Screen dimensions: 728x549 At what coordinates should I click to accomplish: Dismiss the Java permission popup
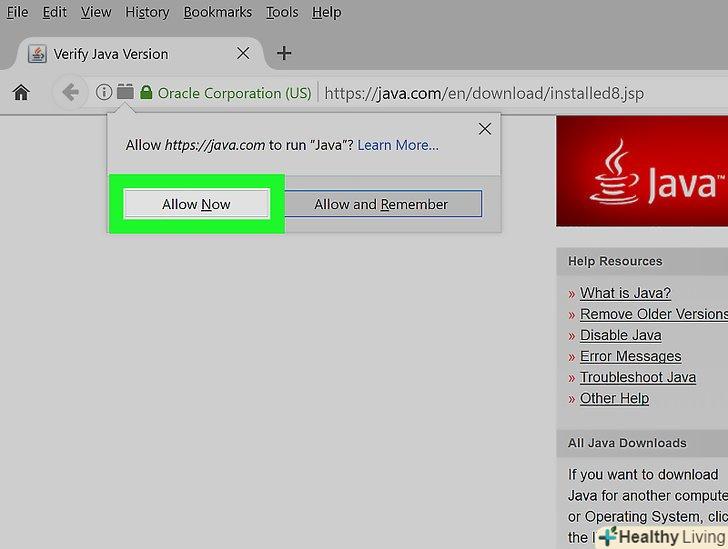click(x=485, y=129)
